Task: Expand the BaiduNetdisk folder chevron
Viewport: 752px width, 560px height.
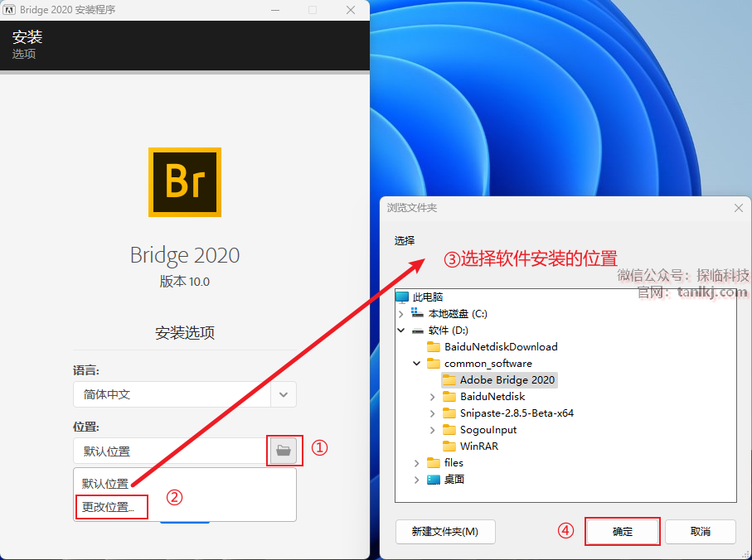Action: (x=432, y=397)
